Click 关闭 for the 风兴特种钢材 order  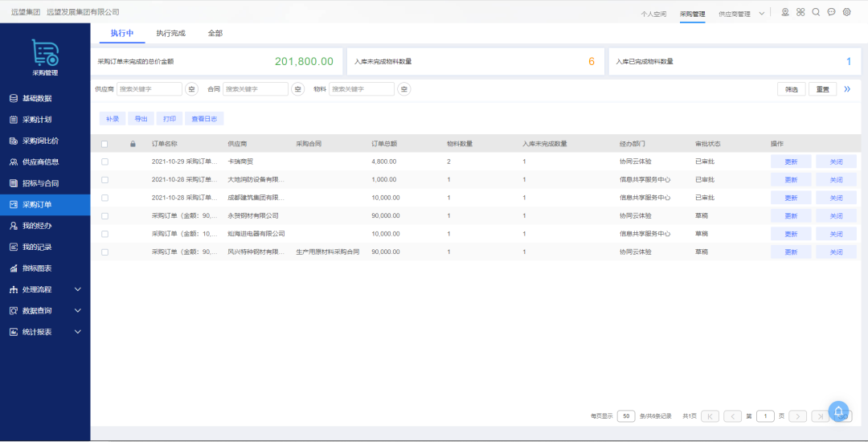coord(836,252)
